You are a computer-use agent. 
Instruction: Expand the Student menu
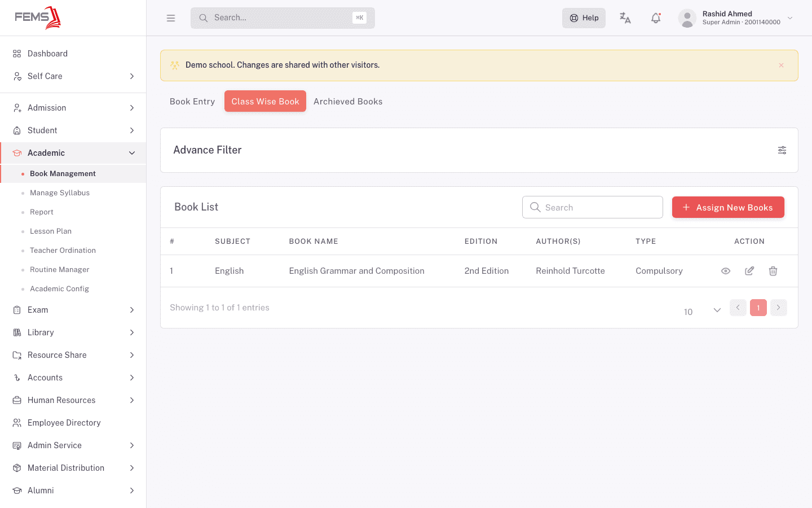point(73,130)
